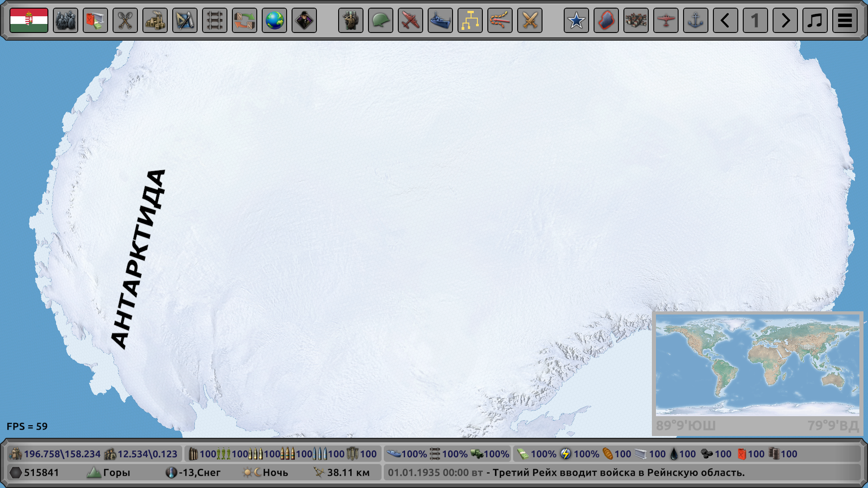Open the red bomber air force panel

410,20
